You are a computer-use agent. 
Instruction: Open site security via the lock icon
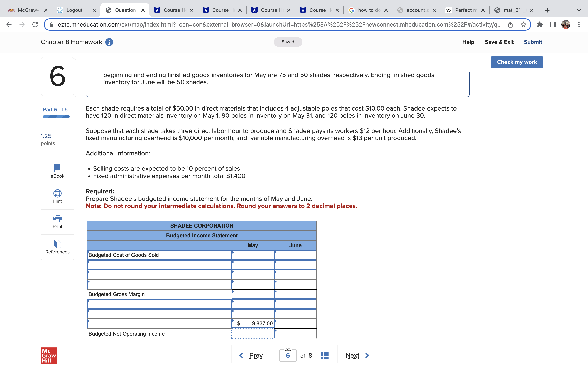click(51, 24)
